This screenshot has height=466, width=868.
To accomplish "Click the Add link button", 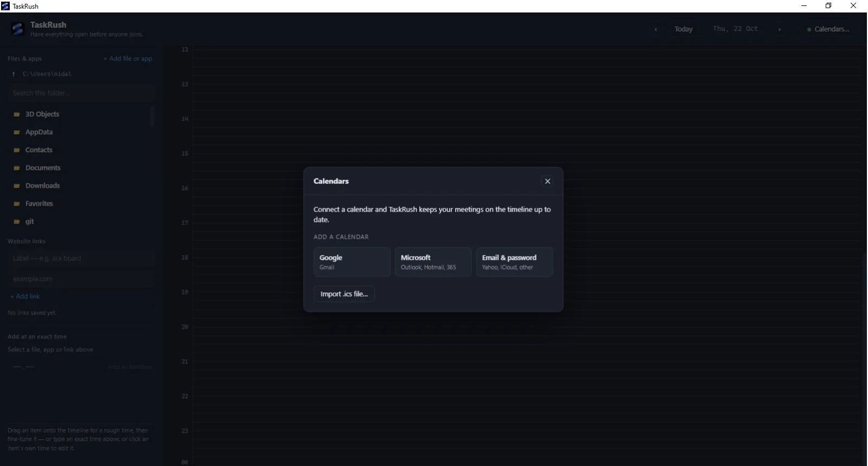I will (x=25, y=296).
